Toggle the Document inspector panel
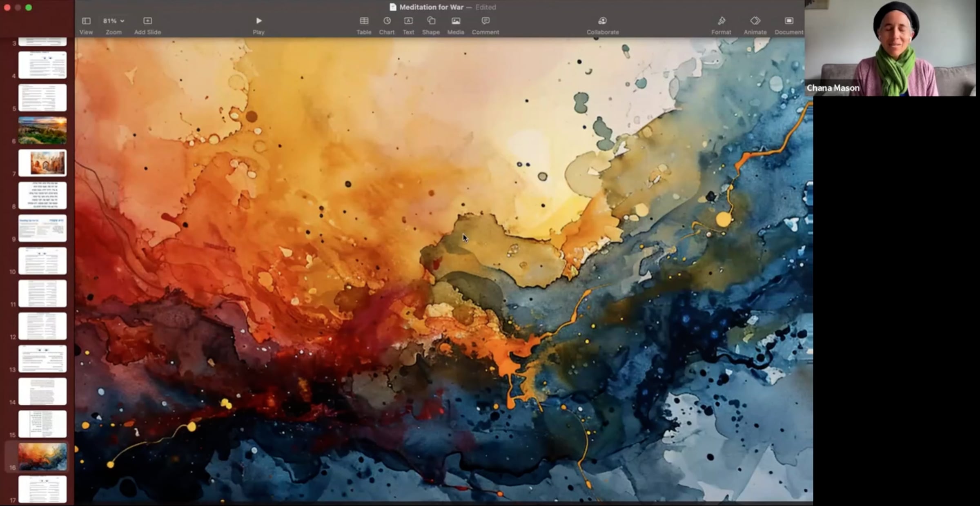 click(x=788, y=21)
